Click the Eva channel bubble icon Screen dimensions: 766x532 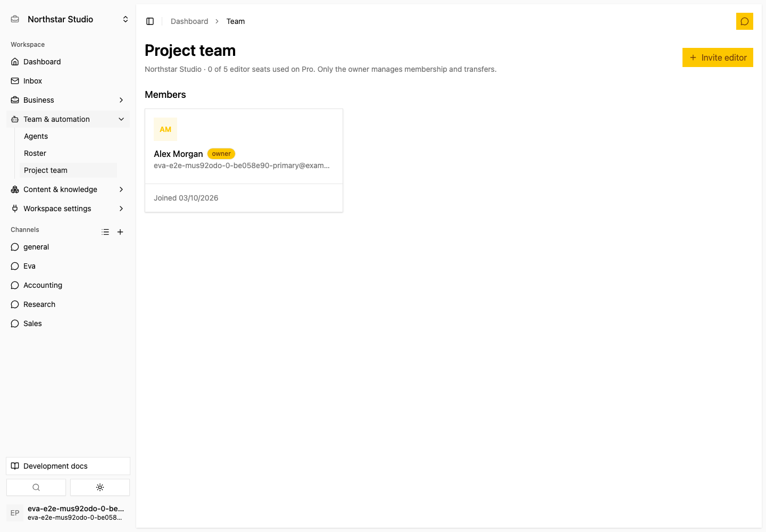15,266
